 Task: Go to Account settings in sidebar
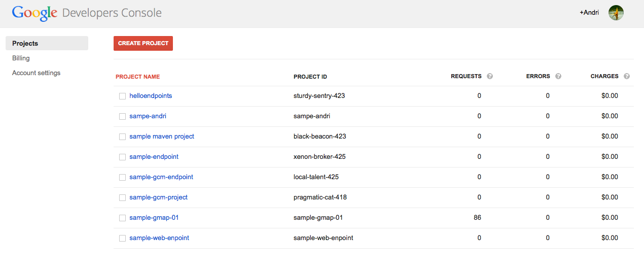click(x=36, y=73)
